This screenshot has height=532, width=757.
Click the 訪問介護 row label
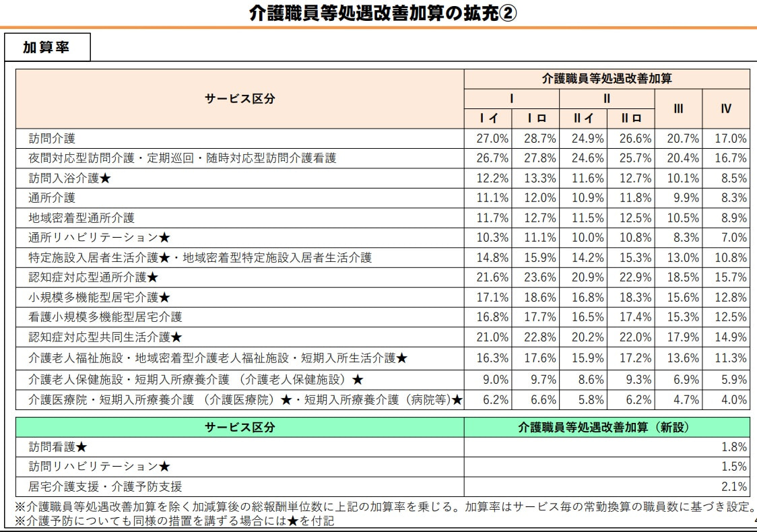(52, 139)
